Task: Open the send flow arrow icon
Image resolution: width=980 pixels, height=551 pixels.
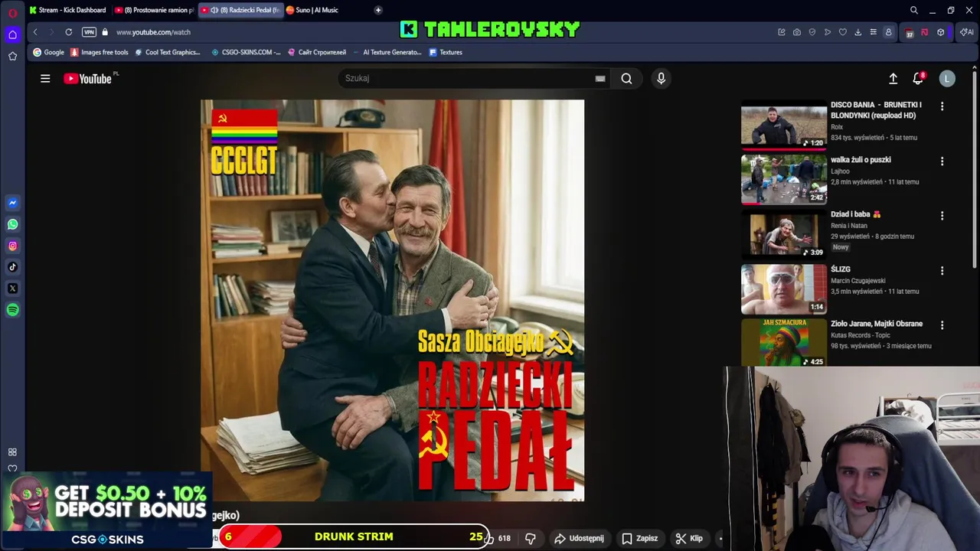Action: 828,32
